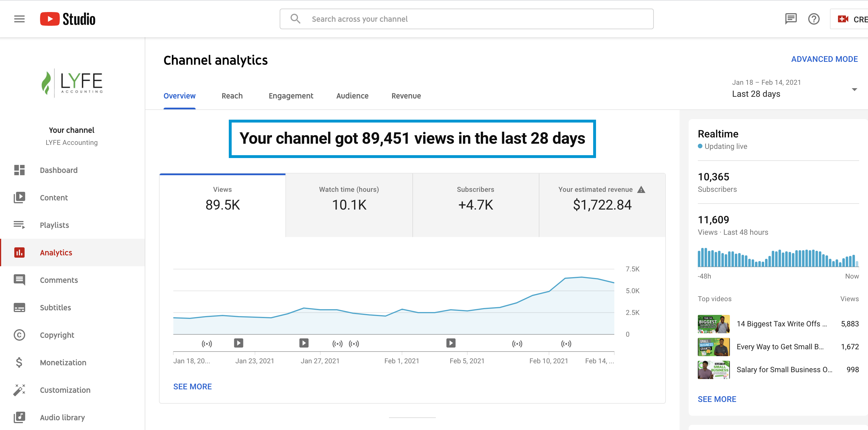Open Dashboard from the sidebar

pyautogui.click(x=58, y=170)
